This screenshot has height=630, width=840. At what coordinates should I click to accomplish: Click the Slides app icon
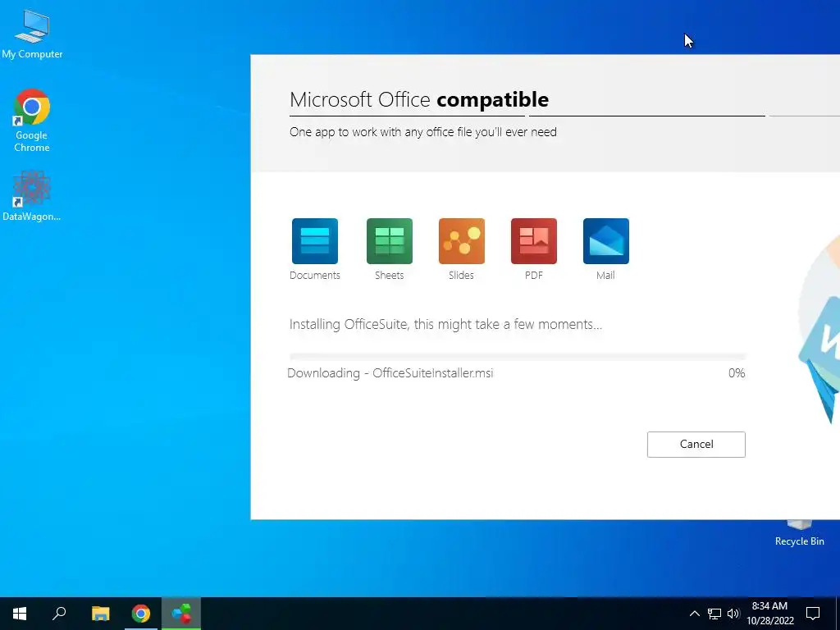pyautogui.click(x=461, y=241)
